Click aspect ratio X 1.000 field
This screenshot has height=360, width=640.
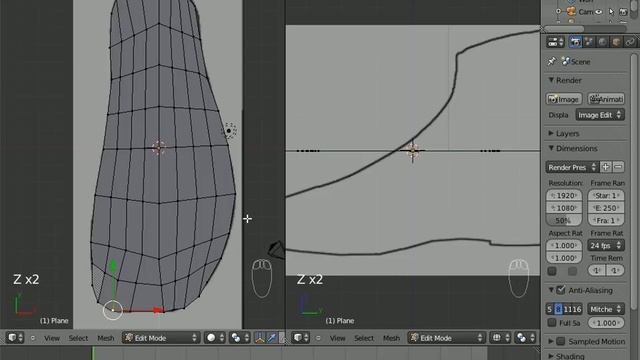click(x=564, y=245)
